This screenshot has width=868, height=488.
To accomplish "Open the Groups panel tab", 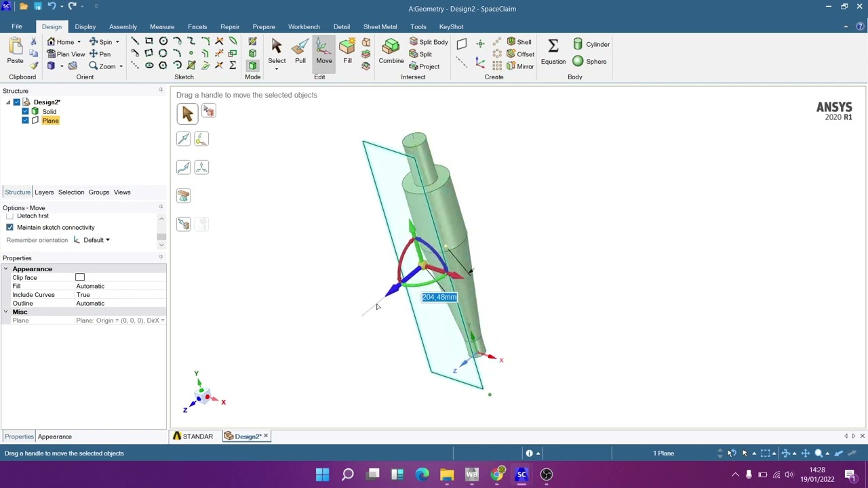I will coord(98,192).
